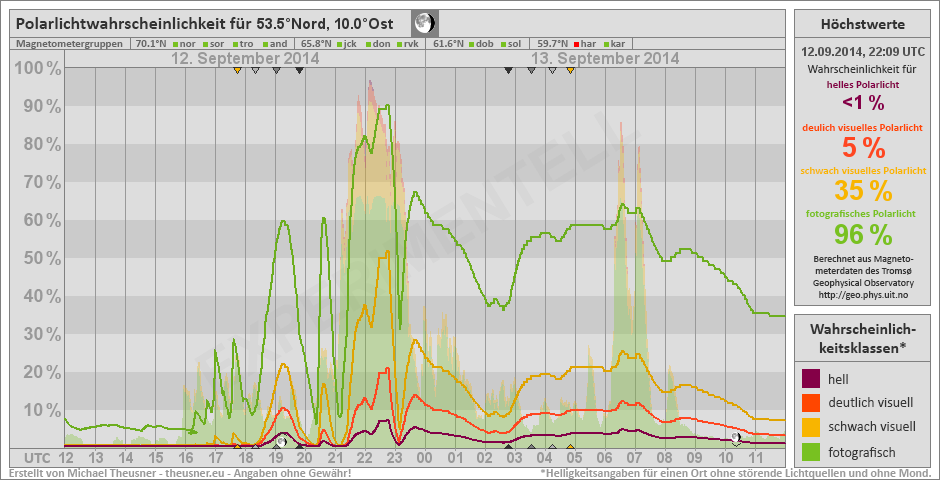Click the moonrise icon near 19 UTC

(x=282, y=441)
